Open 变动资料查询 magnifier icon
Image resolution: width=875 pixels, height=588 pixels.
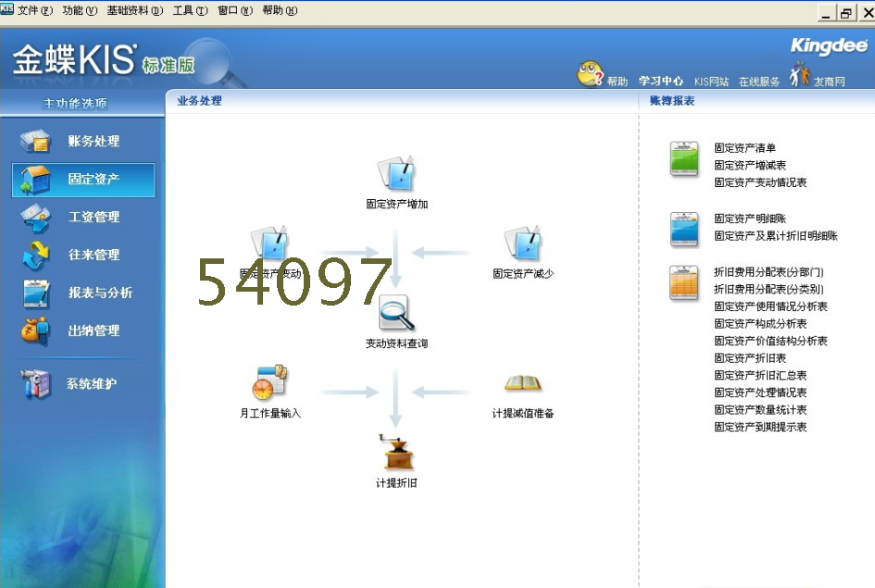tap(396, 312)
